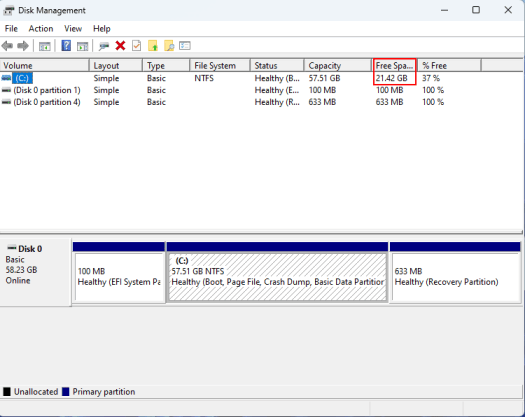This screenshot has height=417, width=525.
Task: Click the 57.51 GB capacity cell
Action: click(324, 78)
